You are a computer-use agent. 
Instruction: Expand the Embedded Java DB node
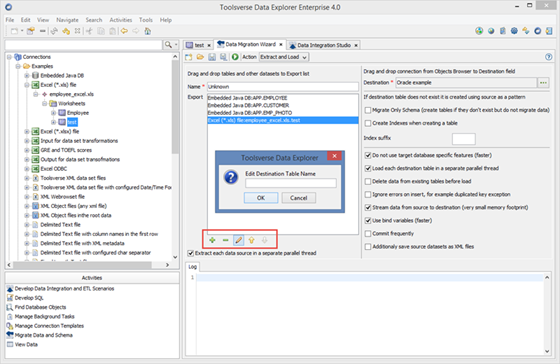[x=27, y=75]
